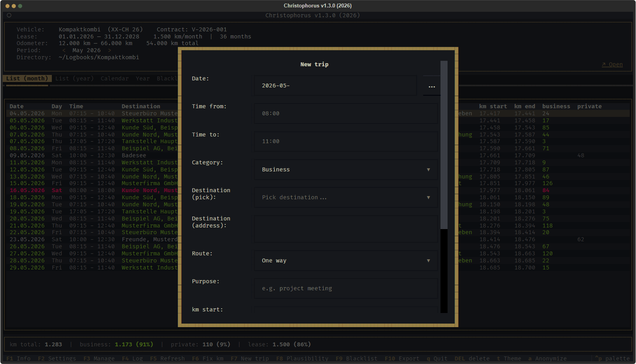The image size is (636, 364).
Task: Go to previous period with left arrow
Action: [x=64, y=51]
